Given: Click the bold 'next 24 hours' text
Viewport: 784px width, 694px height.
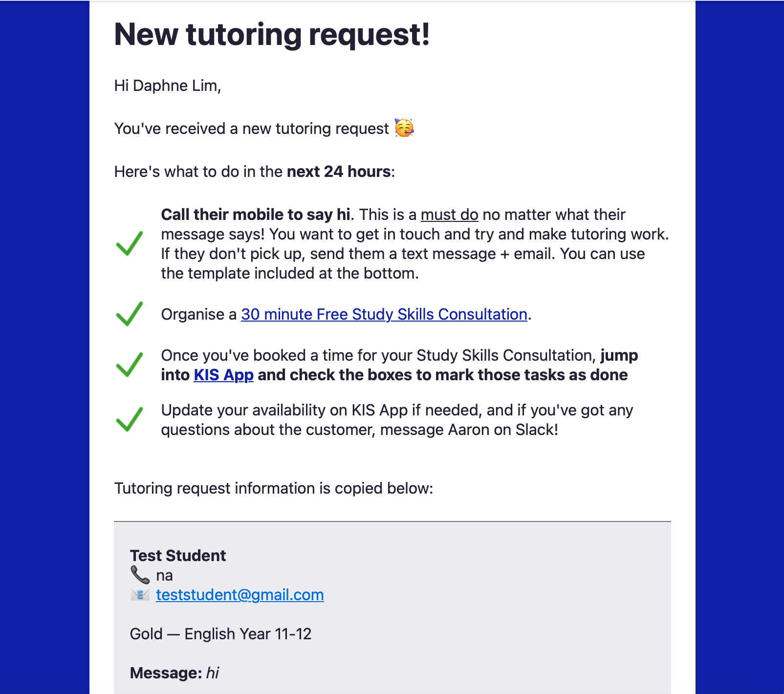Looking at the screenshot, I should [339, 172].
